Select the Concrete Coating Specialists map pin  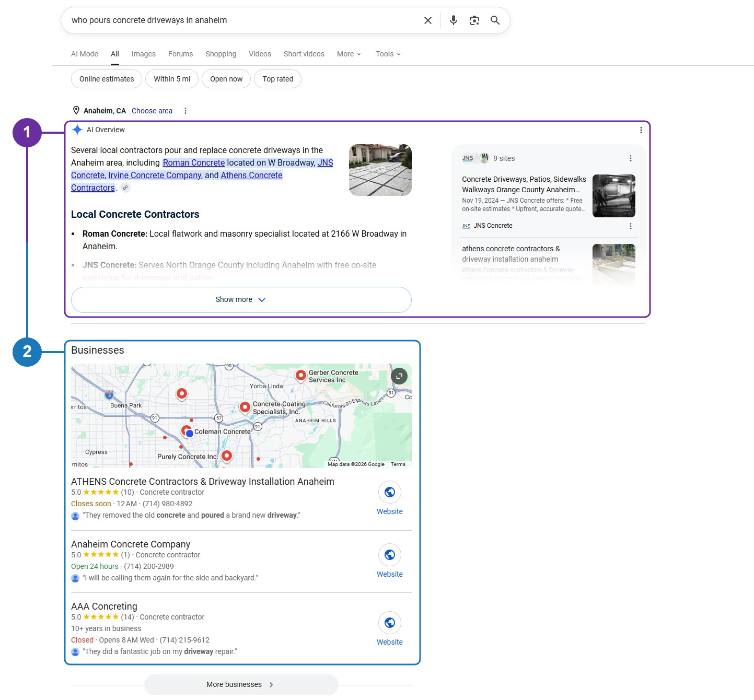click(245, 407)
